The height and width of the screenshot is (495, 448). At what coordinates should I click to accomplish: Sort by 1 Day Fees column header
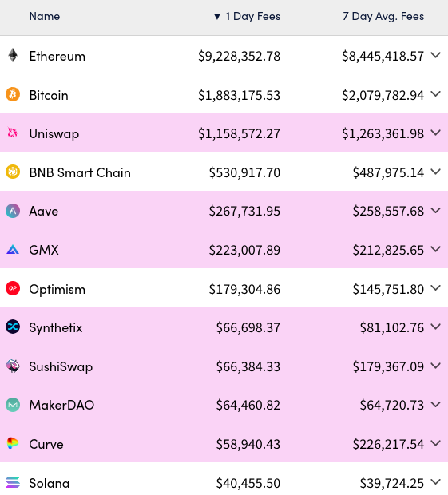tap(247, 16)
